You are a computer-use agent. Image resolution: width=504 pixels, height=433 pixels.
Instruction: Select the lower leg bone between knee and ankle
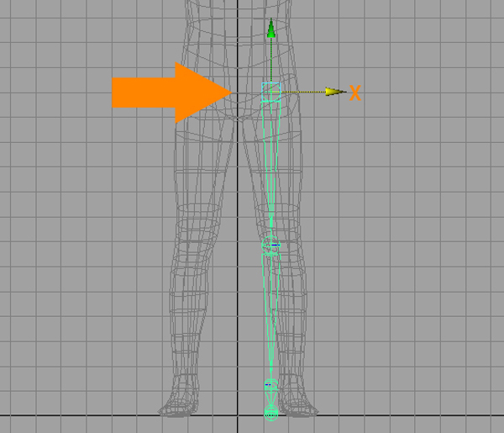tap(271, 317)
